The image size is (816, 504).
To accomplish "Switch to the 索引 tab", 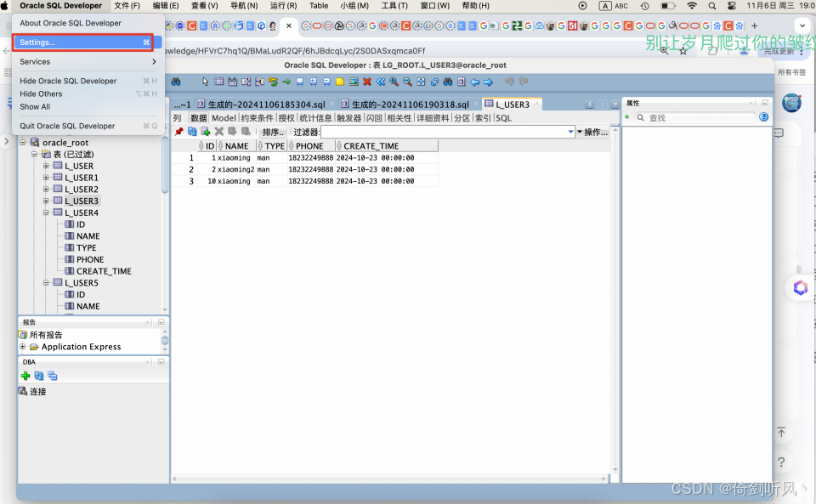I will (483, 118).
